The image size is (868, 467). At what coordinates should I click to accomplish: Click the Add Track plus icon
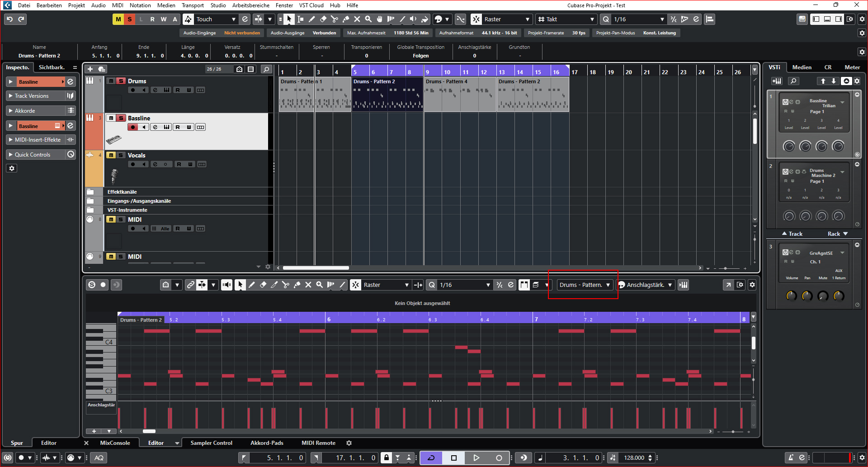click(x=90, y=69)
